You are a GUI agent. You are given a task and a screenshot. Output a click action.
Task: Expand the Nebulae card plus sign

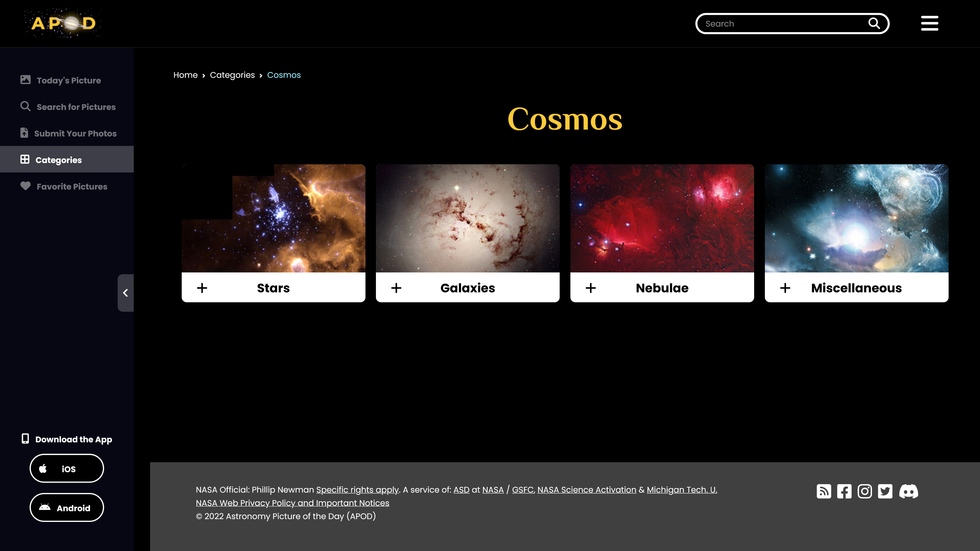point(591,288)
